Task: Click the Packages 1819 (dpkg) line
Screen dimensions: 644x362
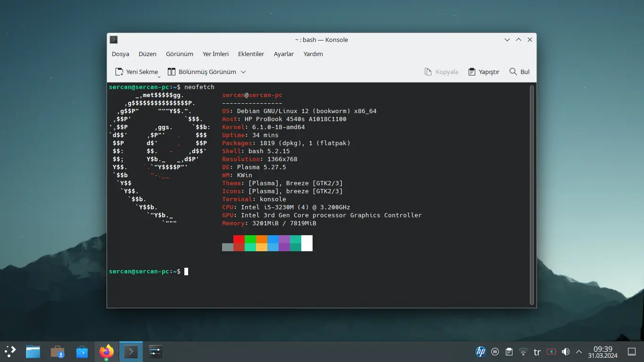Action: pos(286,143)
